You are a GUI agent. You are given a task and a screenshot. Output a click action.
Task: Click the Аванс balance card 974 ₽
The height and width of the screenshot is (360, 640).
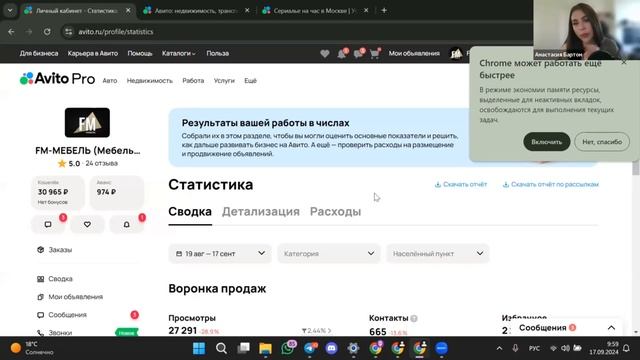coord(117,192)
